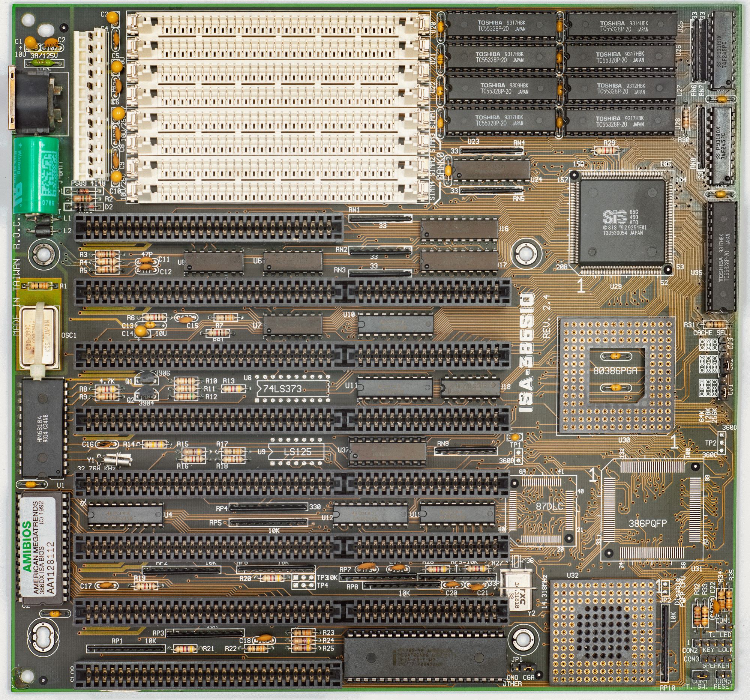Click the bottom SIMM4 memory slot

click(278, 192)
